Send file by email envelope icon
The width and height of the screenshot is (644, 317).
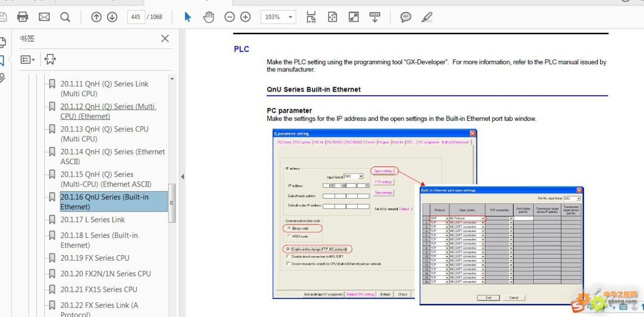(44, 17)
